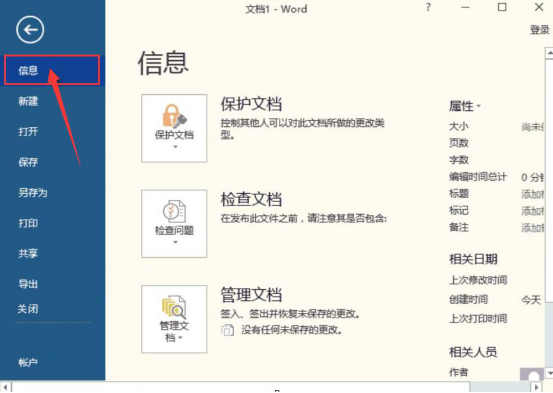This screenshot has height=393, width=553.
Task: Click the 检查文档 heading text
Action: click(251, 199)
